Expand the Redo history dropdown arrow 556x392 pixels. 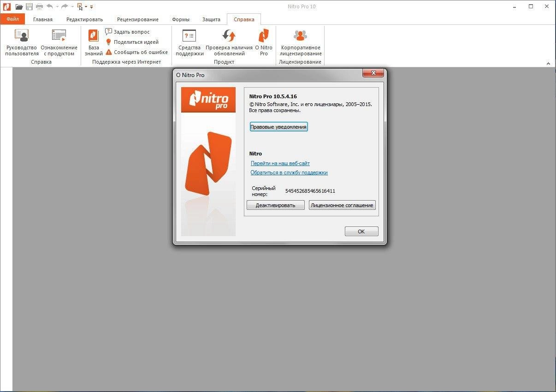pos(72,7)
